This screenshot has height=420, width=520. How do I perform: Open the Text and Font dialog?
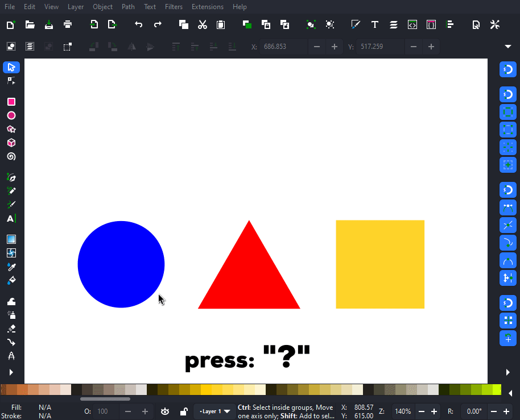coord(375,24)
